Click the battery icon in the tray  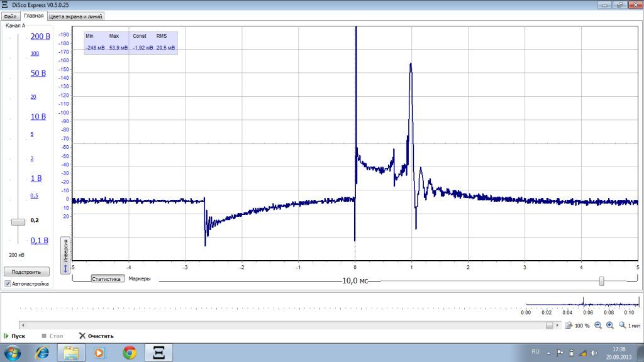tap(571, 353)
